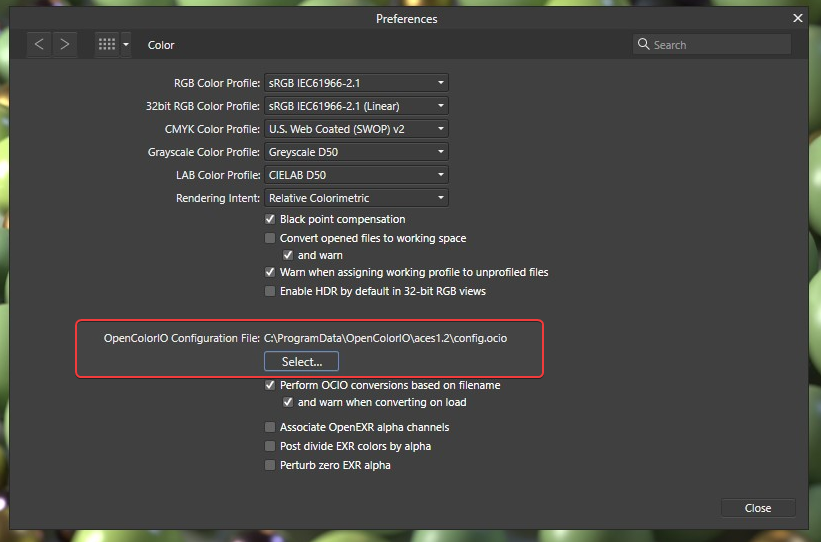The height and width of the screenshot is (542, 821).
Task: Go back to previous preferences page
Action: click(x=39, y=45)
